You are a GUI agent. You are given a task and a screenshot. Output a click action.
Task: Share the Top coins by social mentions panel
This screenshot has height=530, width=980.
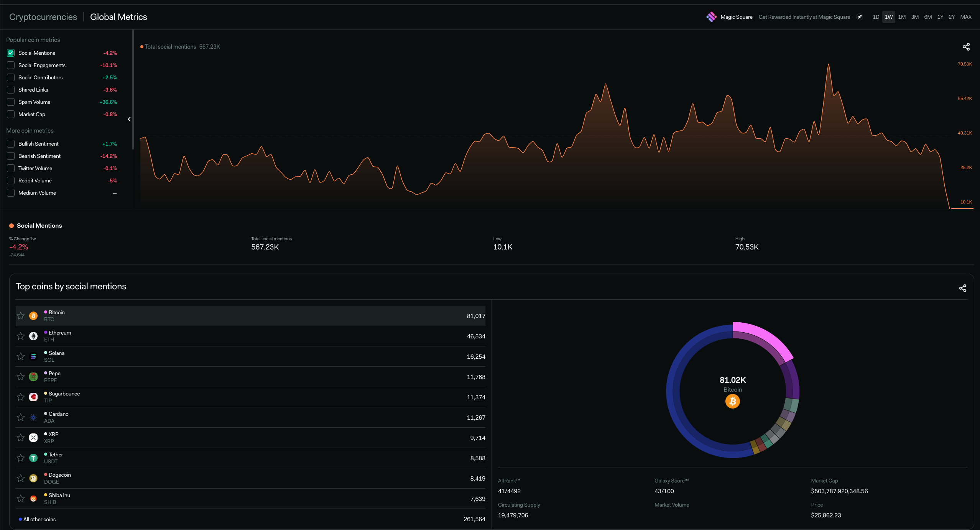coord(962,288)
